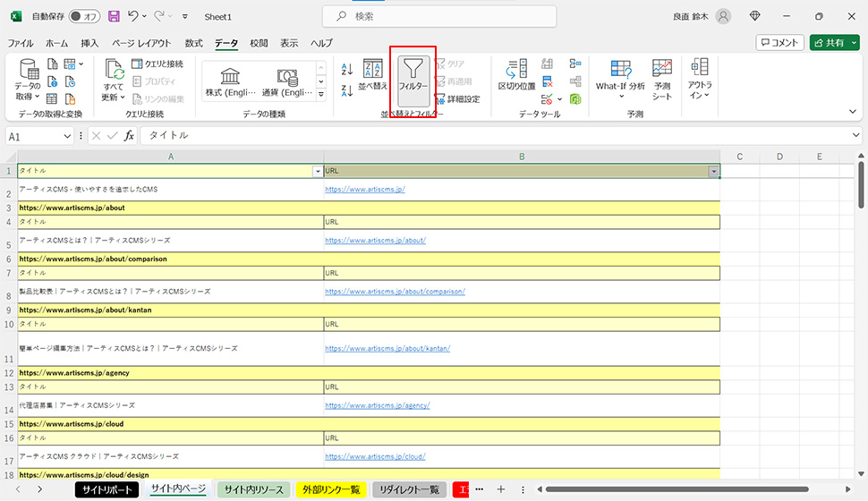
Task: Toggle the フィルター funnel button
Action: (x=413, y=81)
